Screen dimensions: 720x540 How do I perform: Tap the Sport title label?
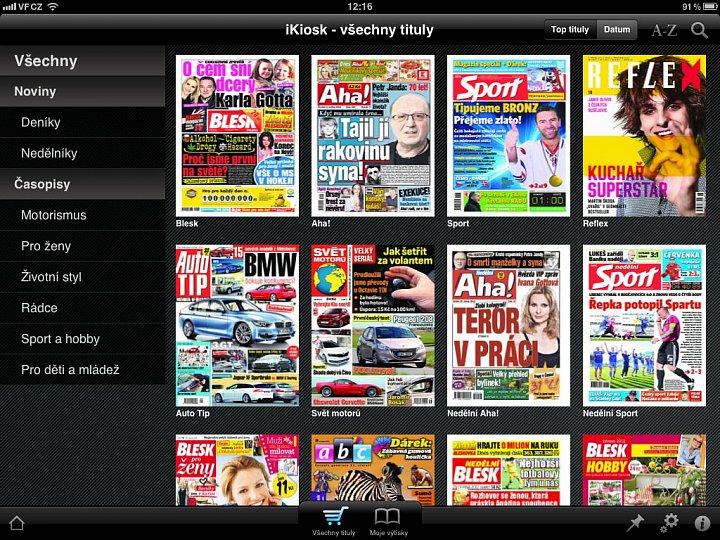[x=458, y=224]
